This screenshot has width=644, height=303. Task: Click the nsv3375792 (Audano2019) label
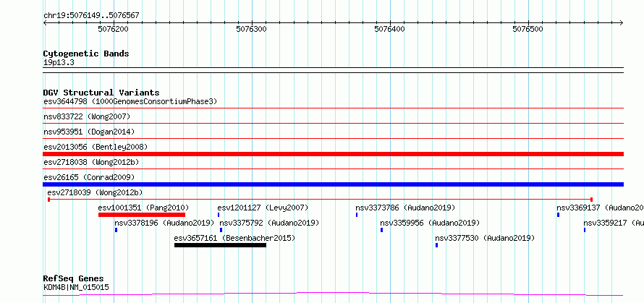click(x=269, y=223)
